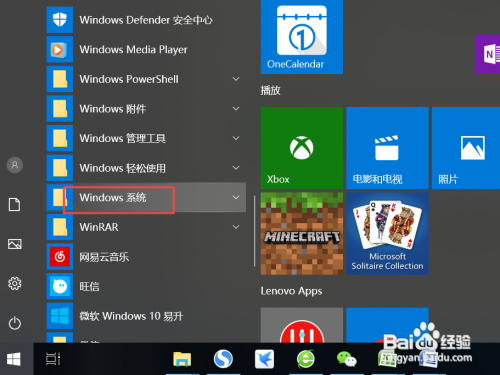The height and width of the screenshot is (375, 500).
Task: Select the Windows 管理工具 label
Action: [x=123, y=138]
